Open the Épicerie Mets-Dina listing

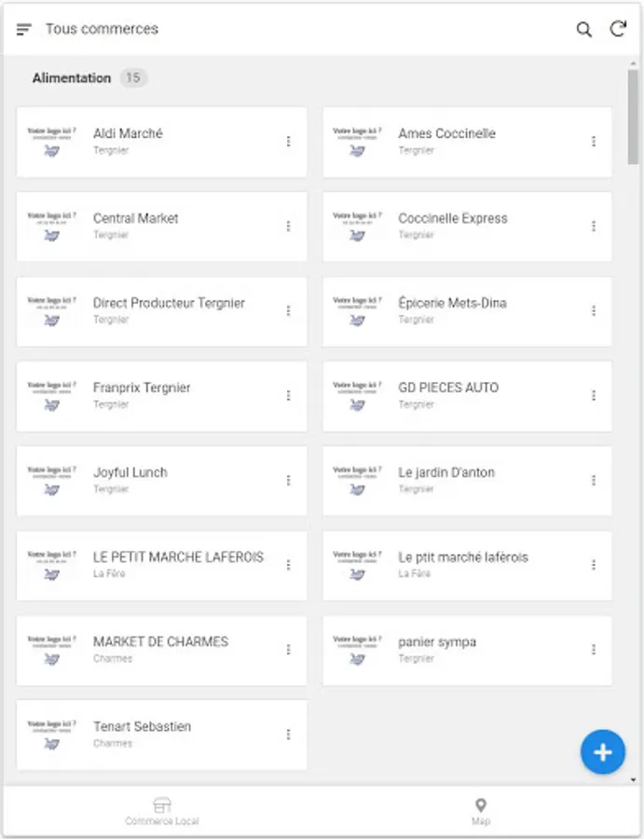(452, 304)
